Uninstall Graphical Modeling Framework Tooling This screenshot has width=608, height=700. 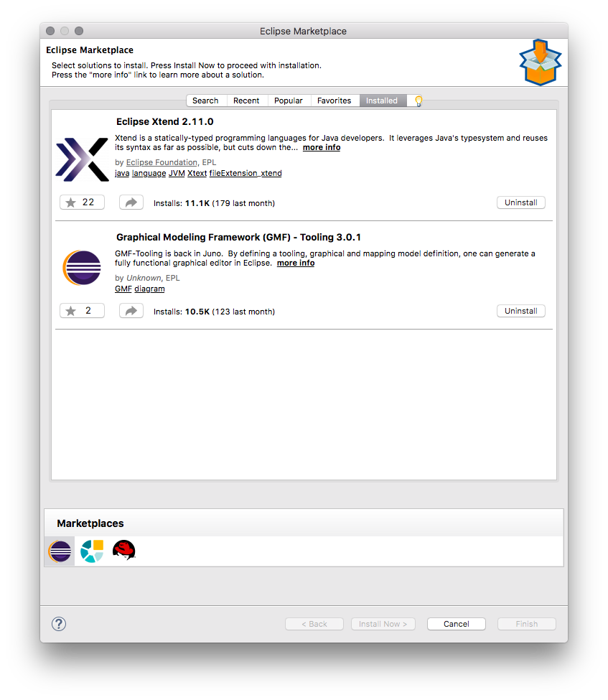[x=521, y=311]
